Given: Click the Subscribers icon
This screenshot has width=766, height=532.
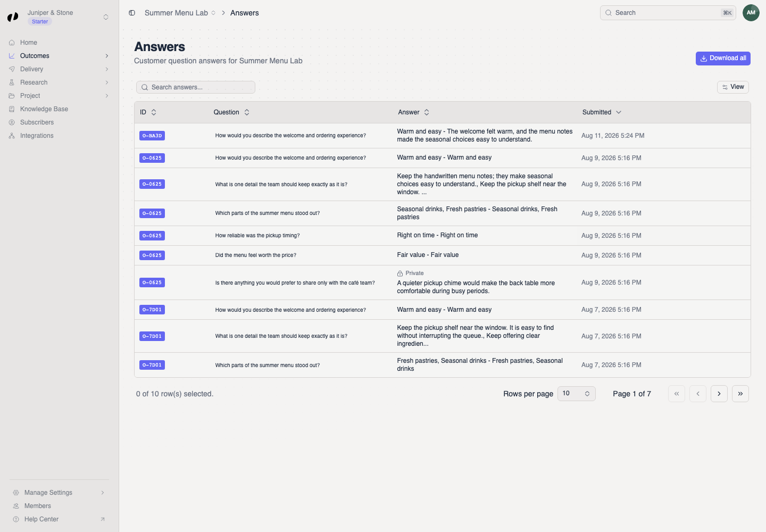Looking at the screenshot, I should [12, 122].
